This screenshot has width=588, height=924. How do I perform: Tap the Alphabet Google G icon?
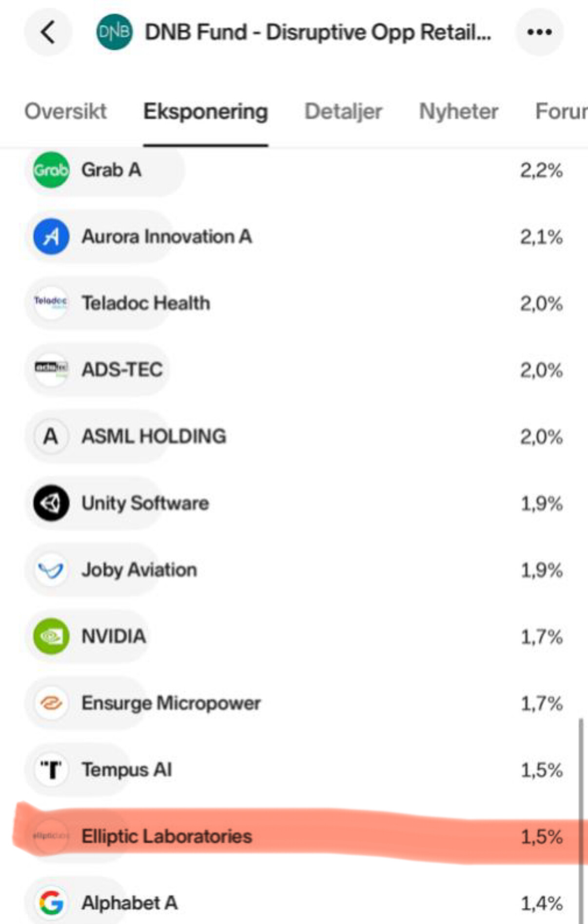51,903
